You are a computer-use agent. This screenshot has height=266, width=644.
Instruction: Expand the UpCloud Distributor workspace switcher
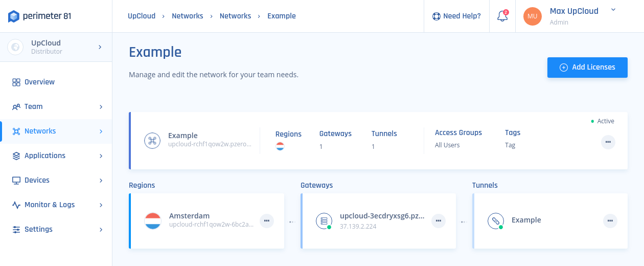click(100, 47)
